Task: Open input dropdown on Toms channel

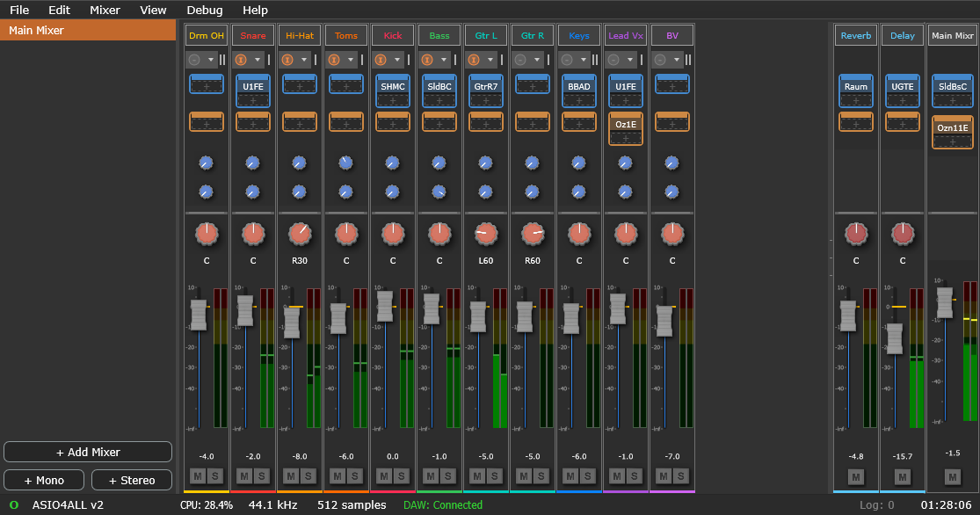Action: (x=350, y=60)
